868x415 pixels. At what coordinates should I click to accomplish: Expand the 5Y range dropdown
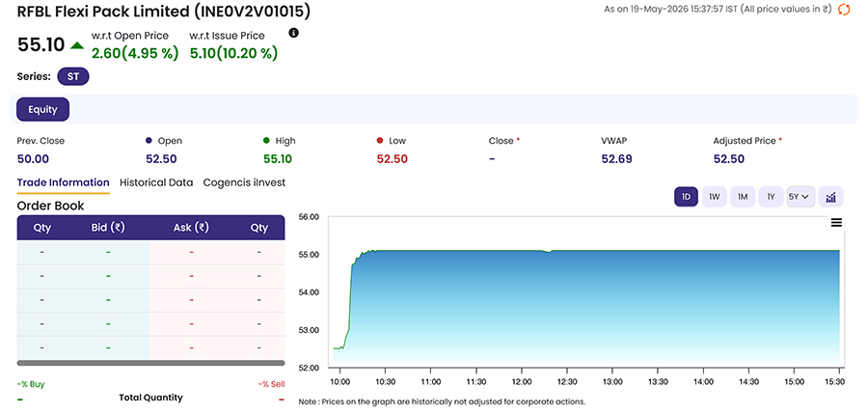(800, 197)
